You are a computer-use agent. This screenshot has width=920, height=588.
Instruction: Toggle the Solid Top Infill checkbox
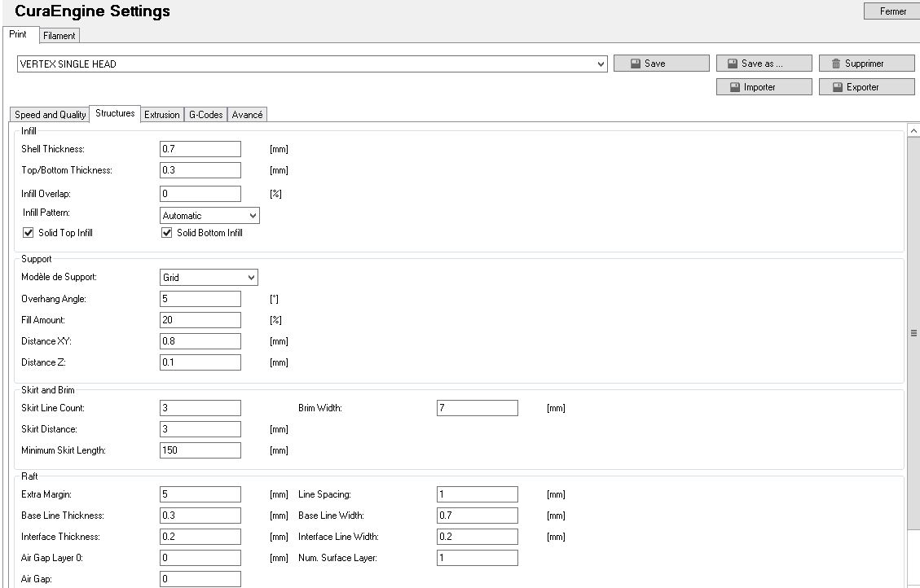coord(29,233)
